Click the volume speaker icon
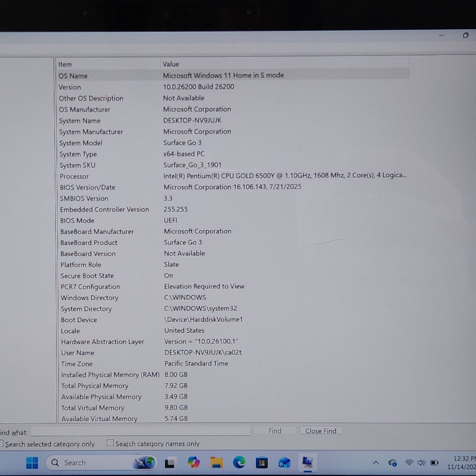 coord(421,462)
